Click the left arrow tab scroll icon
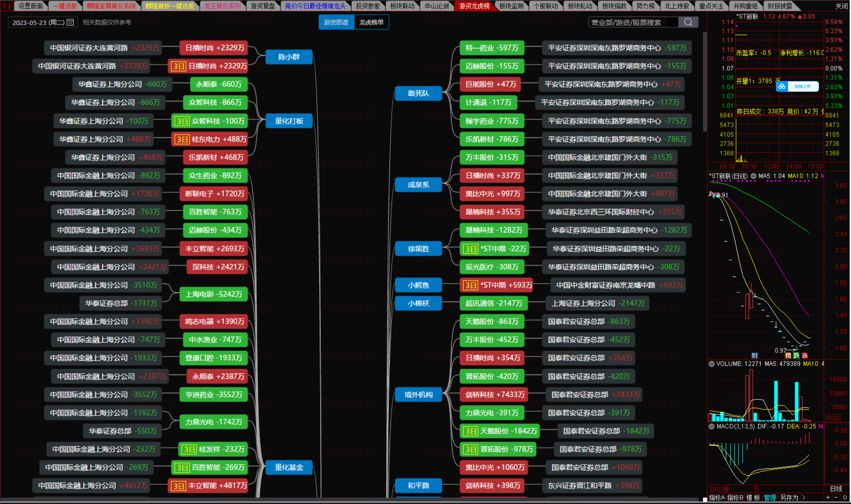Image resolution: width=851 pixels, height=504 pixels. click(3, 5)
